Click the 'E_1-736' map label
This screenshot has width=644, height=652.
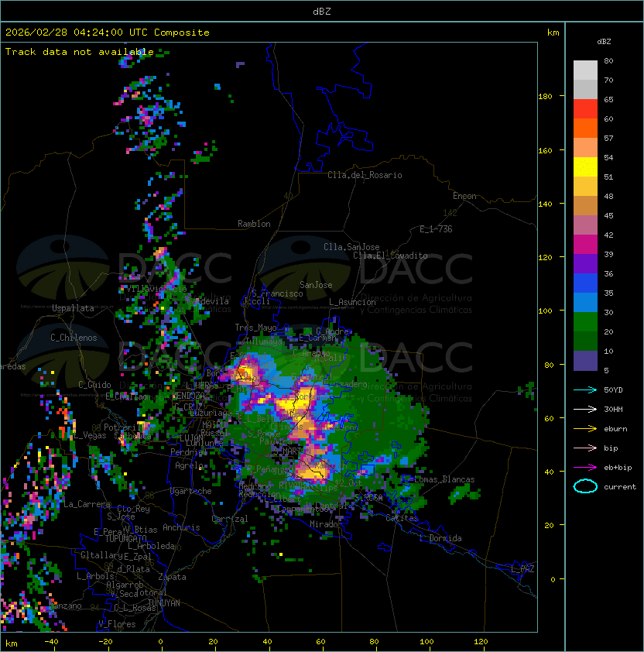click(x=436, y=229)
